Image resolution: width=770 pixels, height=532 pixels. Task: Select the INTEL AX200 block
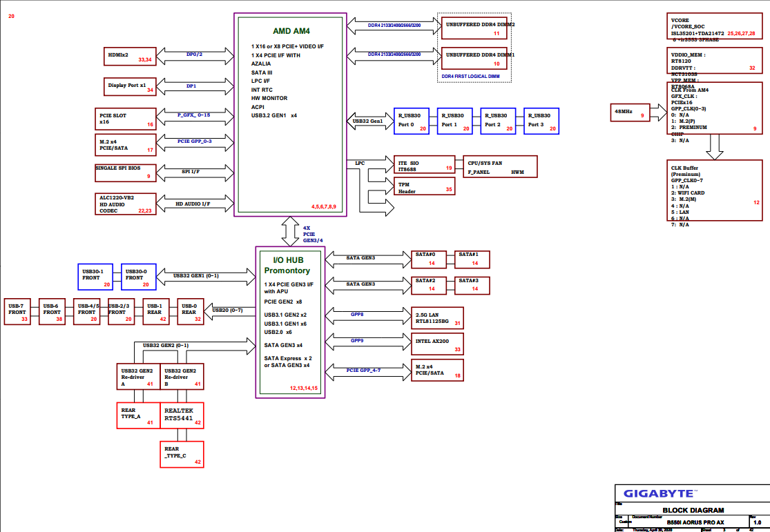437,344
